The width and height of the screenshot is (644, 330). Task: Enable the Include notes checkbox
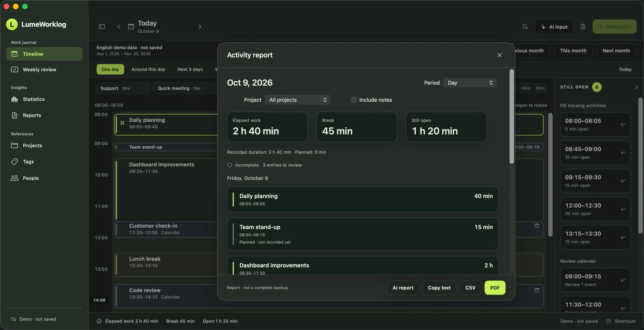click(x=354, y=100)
